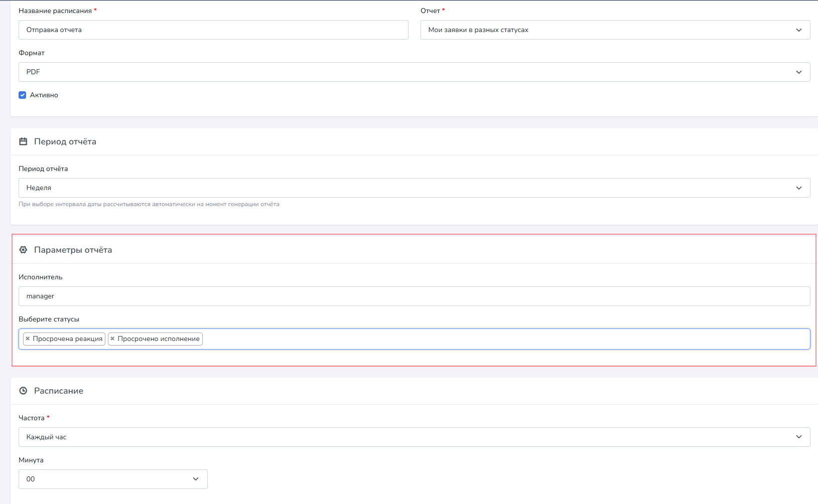Viewport: 818px width, 504px height.
Task: Select the Просрочено исполнение tag text
Action: pyautogui.click(x=159, y=339)
